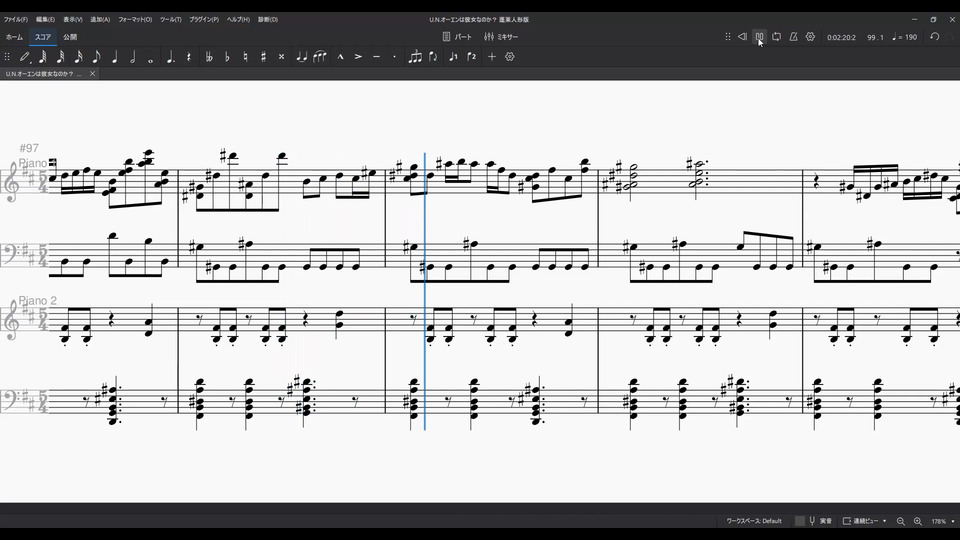Screen dimensions: 960x540
Task: Open the 連続ビュー view mode dropdown
Action: click(865, 521)
